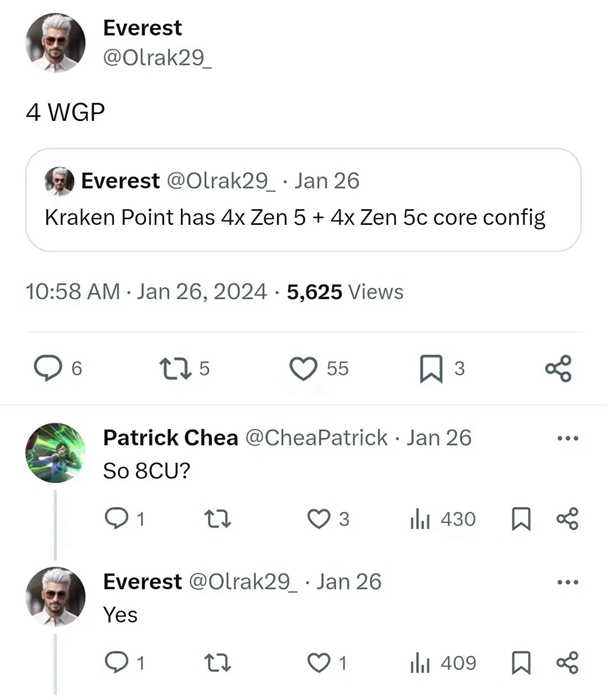Open more options on Everest's Yes reply
Viewport: 607px width, 700px height.
[567, 582]
